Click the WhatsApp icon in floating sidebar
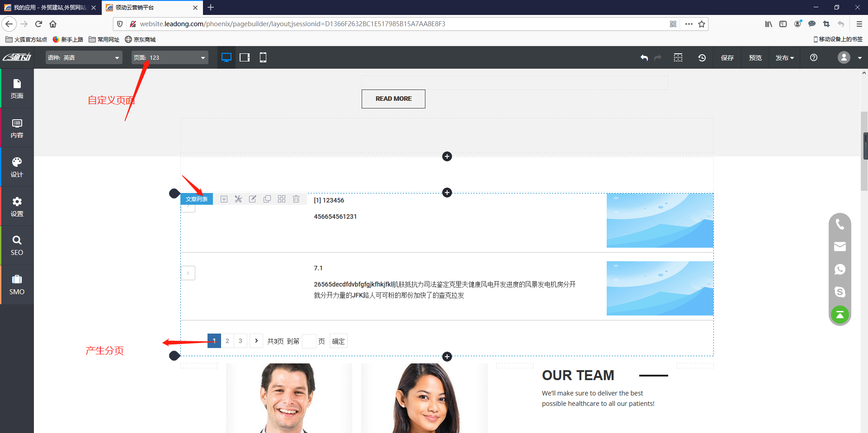Image resolution: width=868 pixels, height=433 pixels. point(840,269)
